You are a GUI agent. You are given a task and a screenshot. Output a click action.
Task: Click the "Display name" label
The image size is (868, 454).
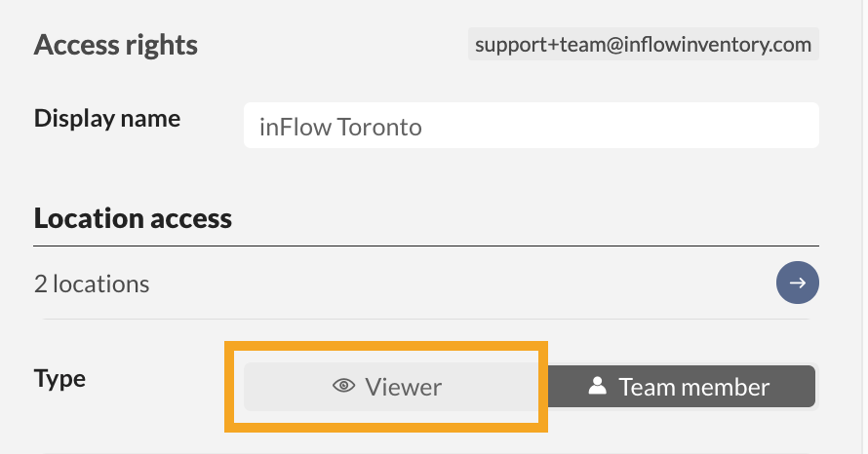click(107, 119)
